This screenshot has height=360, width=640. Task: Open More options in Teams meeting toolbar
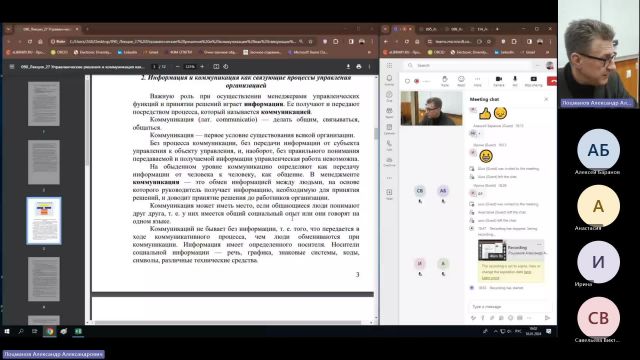478,80
